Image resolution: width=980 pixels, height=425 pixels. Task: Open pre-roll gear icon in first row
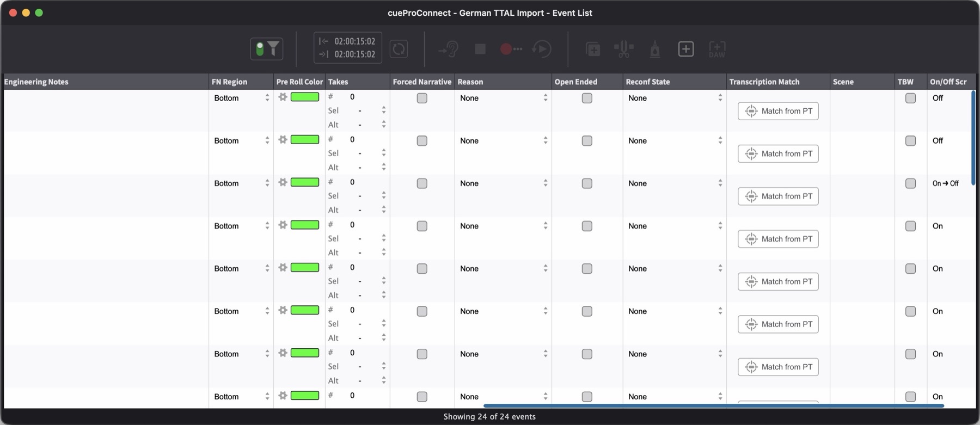click(283, 97)
